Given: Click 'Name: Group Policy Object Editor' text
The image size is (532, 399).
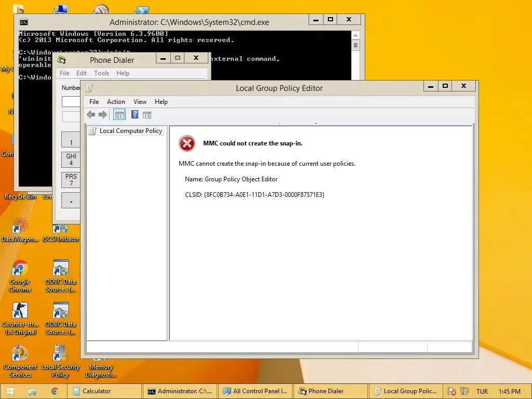Looking at the screenshot, I should click(231, 179).
